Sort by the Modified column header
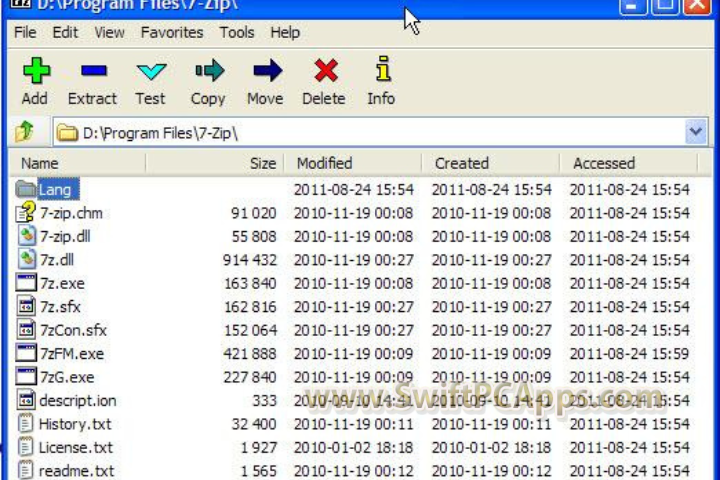Viewport: 720px width, 480px height. [x=353, y=164]
